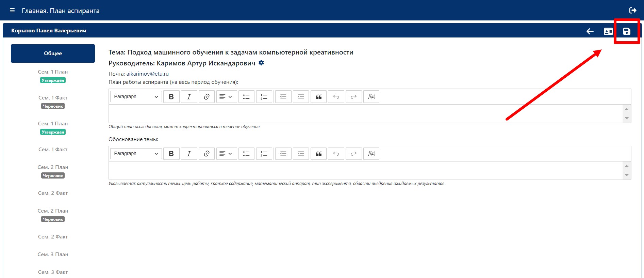Click the scroll down arrow of the work plan text area
This screenshot has width=644, height=278.
(627, 118)
